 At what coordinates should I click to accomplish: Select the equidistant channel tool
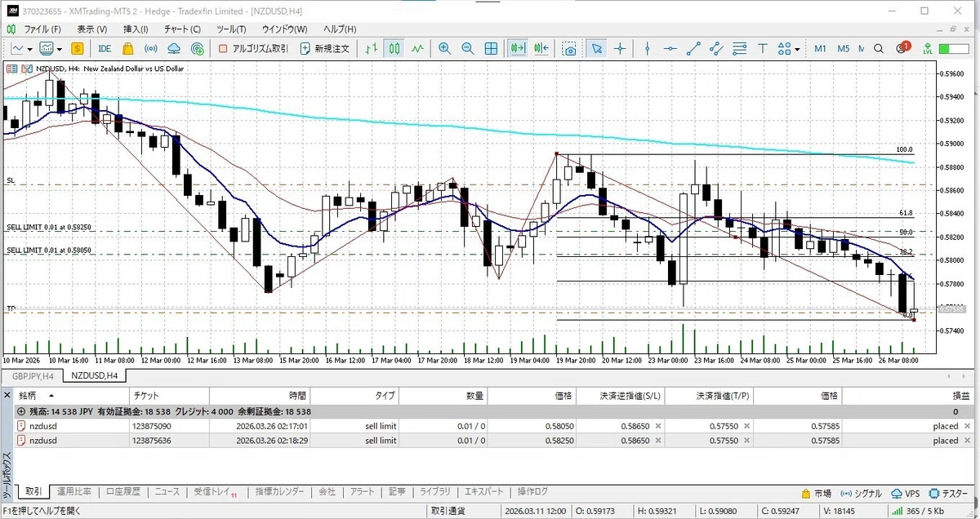tap(716, 48)
